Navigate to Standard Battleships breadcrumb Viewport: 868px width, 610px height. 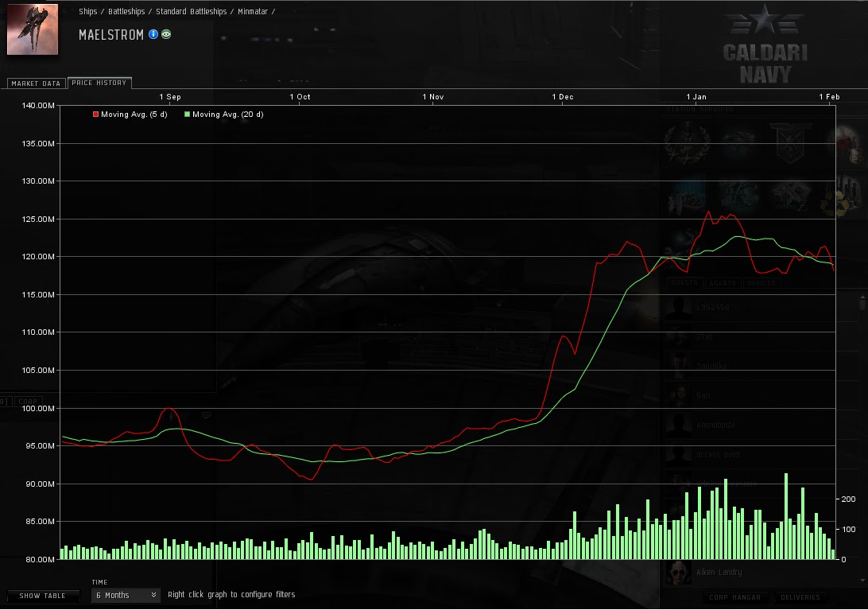click(x=191, y=12)
